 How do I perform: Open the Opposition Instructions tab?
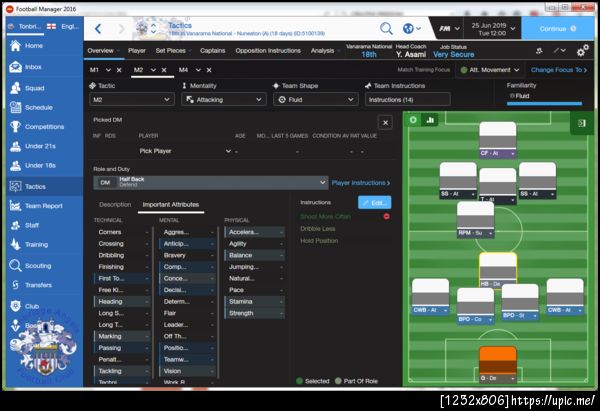coord(268,51)
